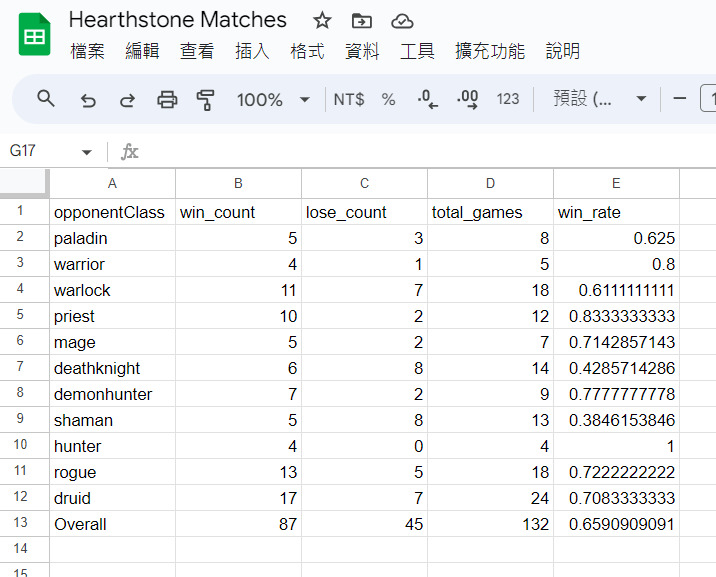Select column C header
The height and width of the screenshot is (577, 716).
point(364,183)
